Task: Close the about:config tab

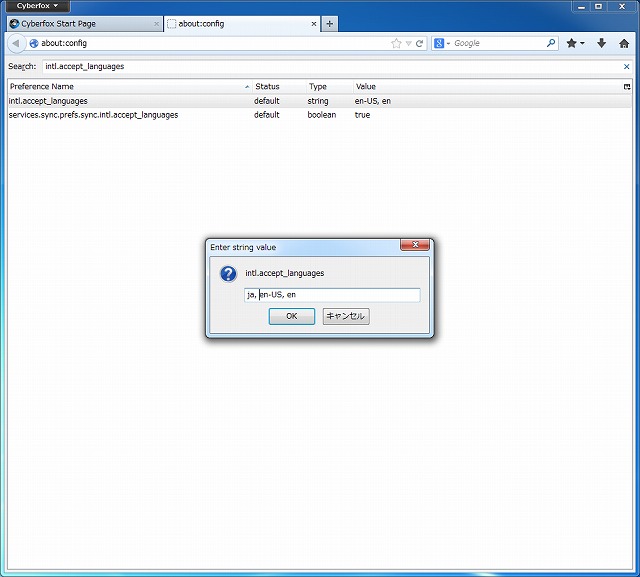Action: point(314,24)
